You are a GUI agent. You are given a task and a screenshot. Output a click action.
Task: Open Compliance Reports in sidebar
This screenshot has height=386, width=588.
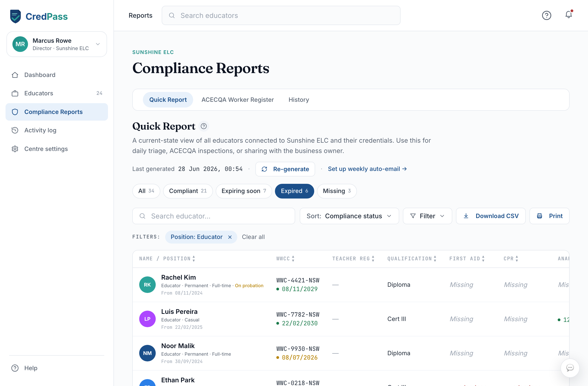click(x=57, y=112)
